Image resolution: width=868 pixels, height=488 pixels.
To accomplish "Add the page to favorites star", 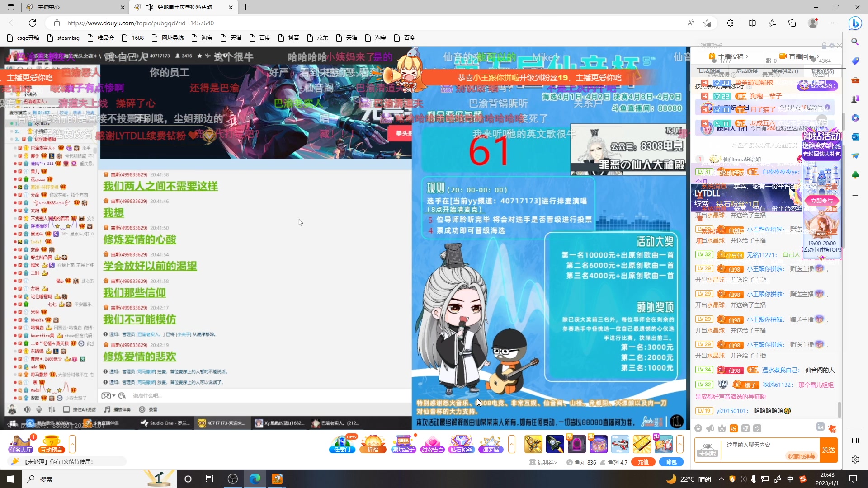I will point(708,23).
